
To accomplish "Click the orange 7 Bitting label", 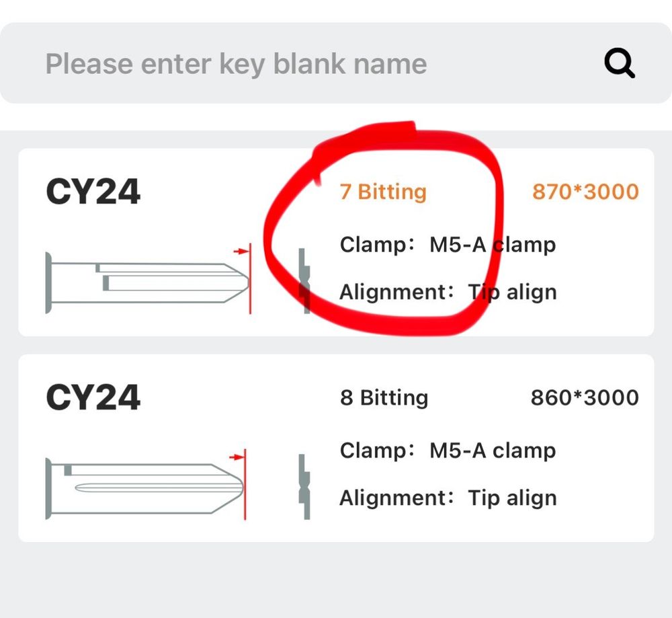I will pyautogui.click(x=383, y=192).
